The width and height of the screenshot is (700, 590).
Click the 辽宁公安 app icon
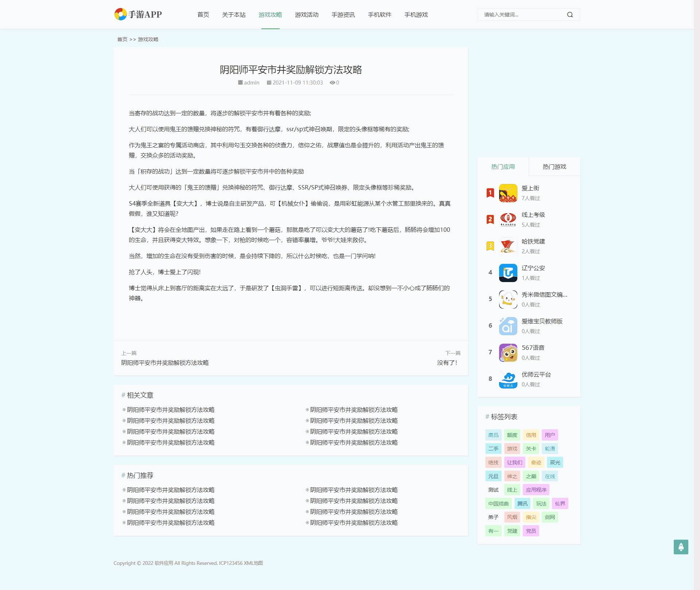507,273
